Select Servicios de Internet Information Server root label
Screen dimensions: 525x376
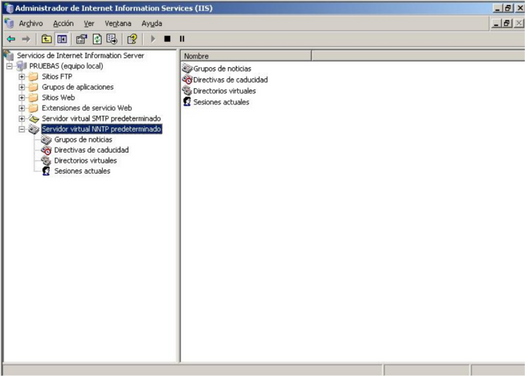pos(80,56)
